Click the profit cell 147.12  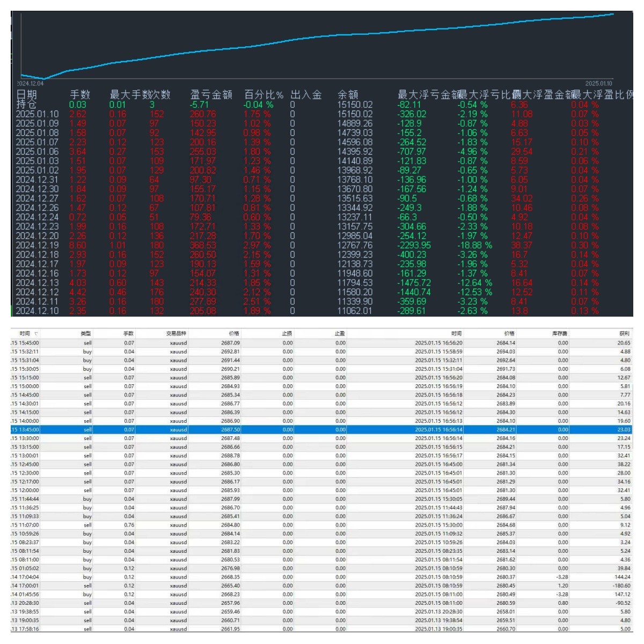tap(623, 594)
